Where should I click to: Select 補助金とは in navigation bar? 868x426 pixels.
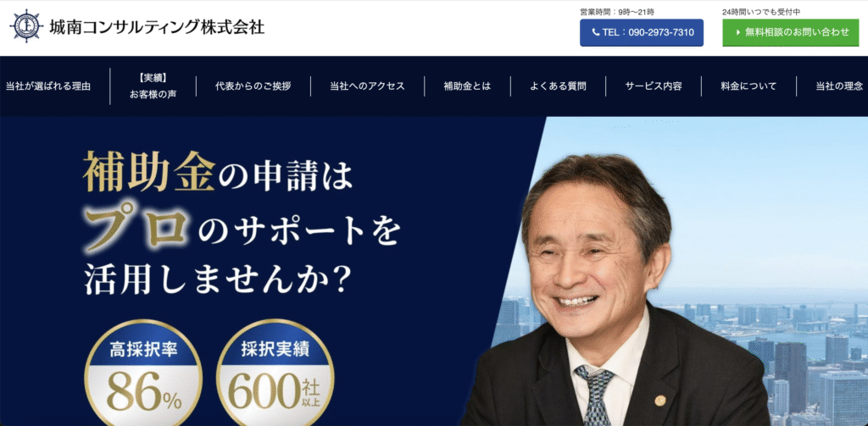467,86
